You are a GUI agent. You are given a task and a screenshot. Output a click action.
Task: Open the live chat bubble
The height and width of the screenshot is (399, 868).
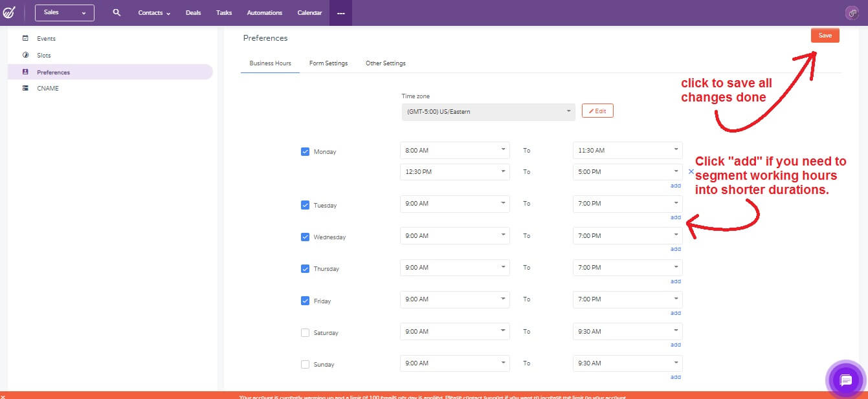[x=845, y=380]
